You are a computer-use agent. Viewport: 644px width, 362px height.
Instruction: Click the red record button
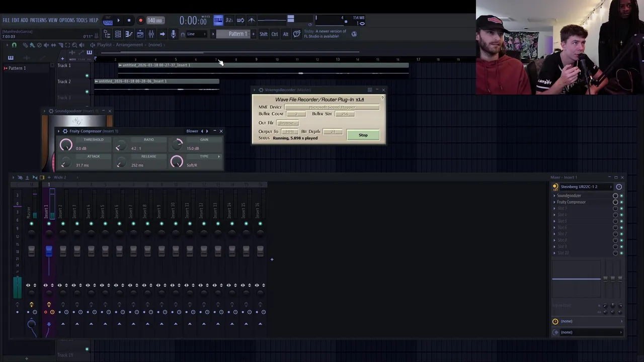pos(140,21)
